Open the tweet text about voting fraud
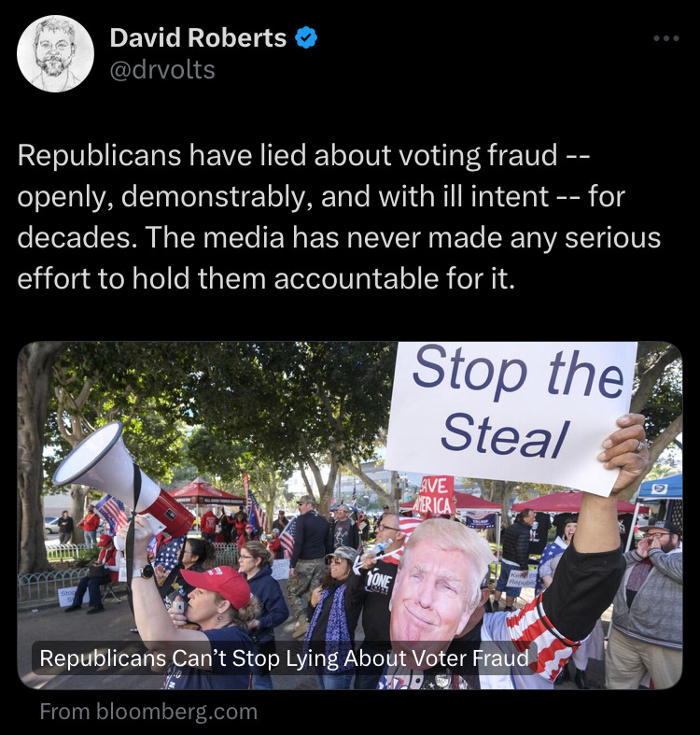The image size is (700, 735). (339, 217)
